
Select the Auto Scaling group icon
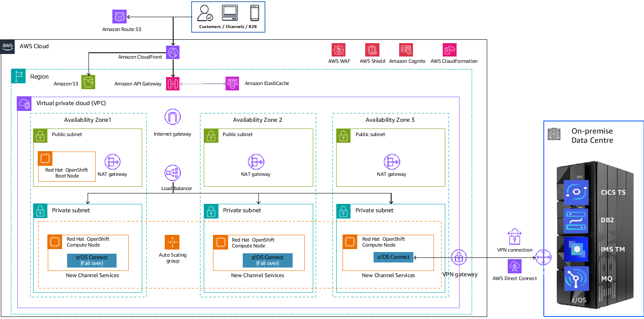click(172, 242)
